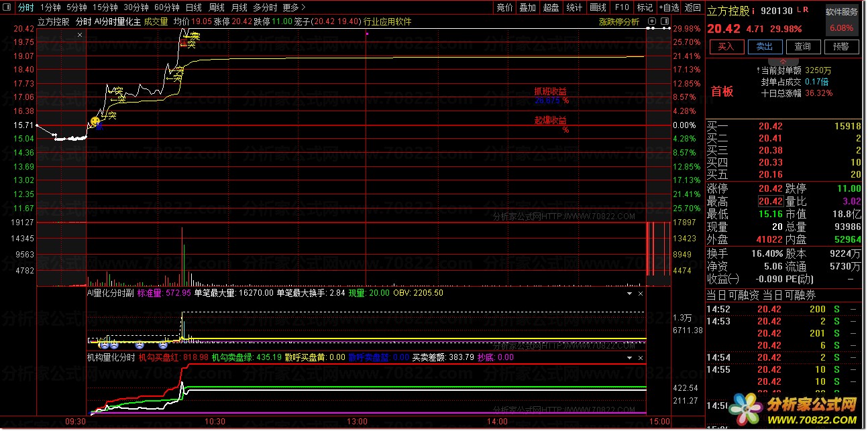Screen dimensions: 868x431
Task: Click the 成交量 indicator label
Action: (x=156, y=21)
